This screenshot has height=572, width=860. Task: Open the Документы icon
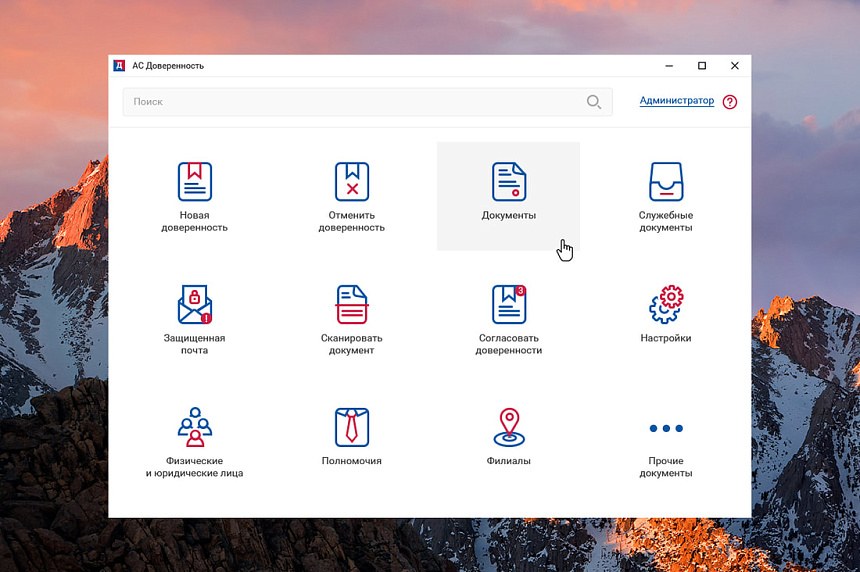509,182
